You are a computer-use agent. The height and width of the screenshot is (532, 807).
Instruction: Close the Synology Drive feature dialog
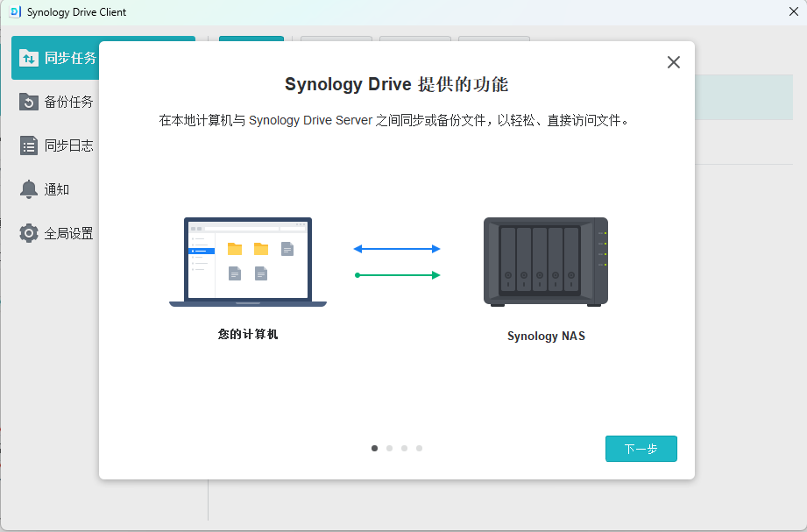[x=673, y=62]
